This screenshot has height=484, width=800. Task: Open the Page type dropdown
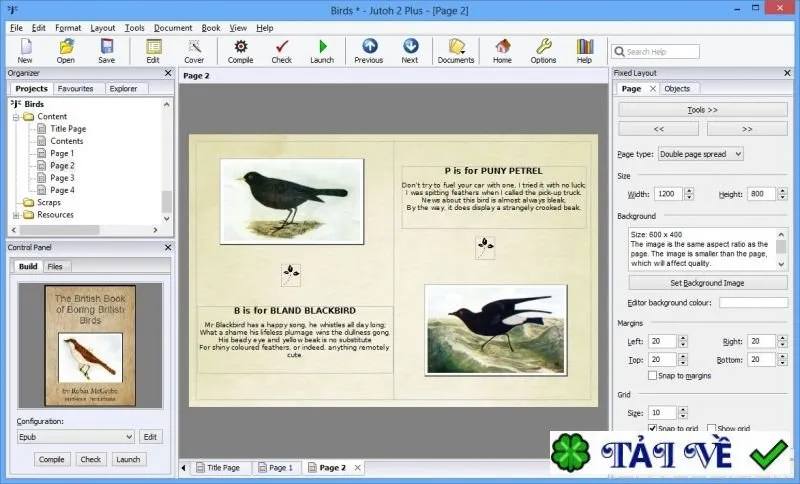point(701,154)
